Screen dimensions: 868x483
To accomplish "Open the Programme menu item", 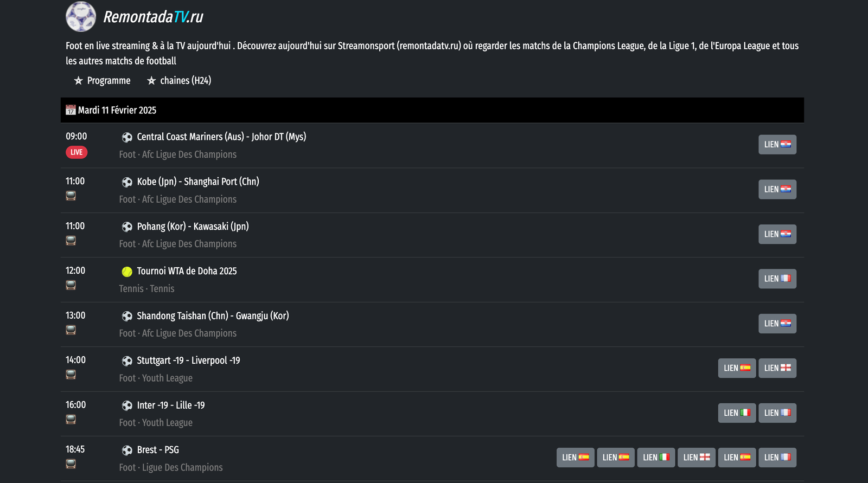I will click(x=102, y=81).
